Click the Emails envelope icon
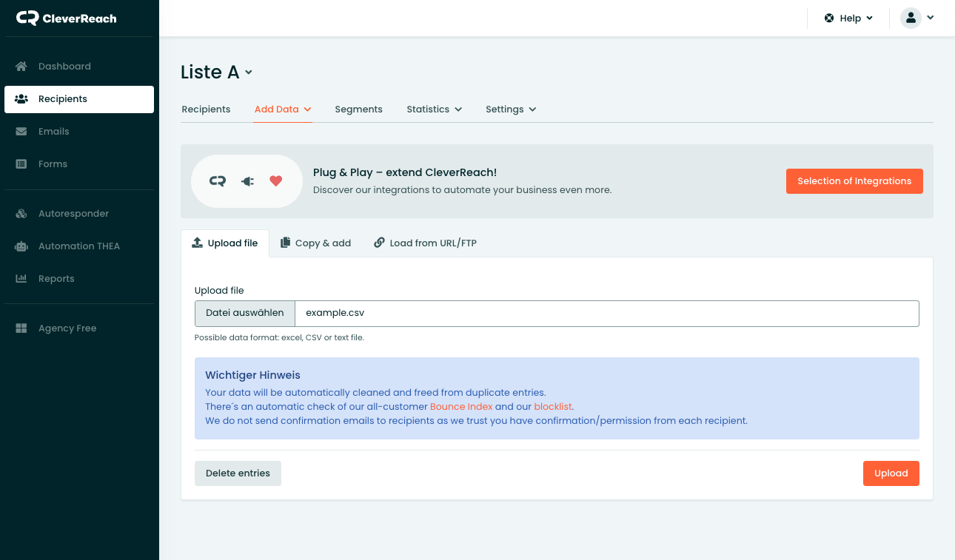This screenshot has height=560, width=955. [21, 131]
